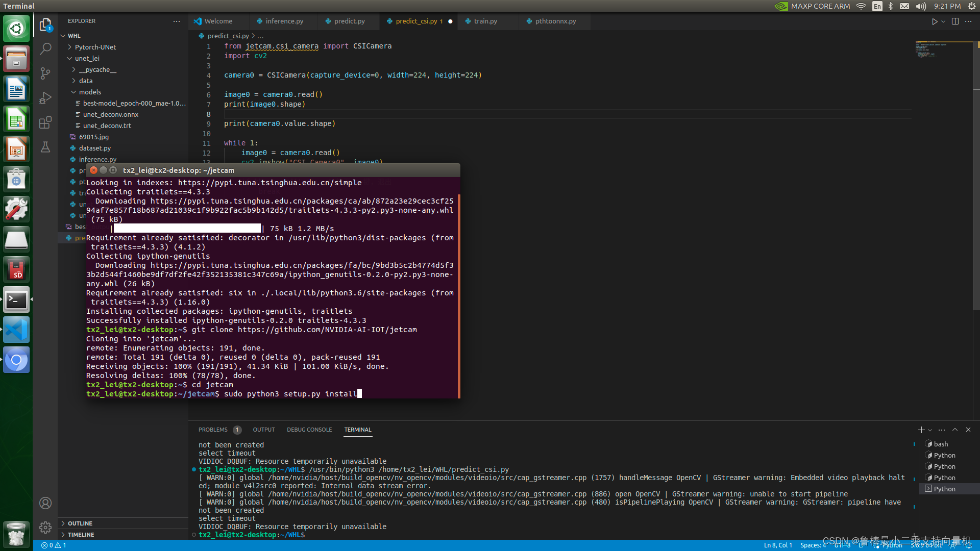The height and width of the screenshot is (551, 980).
Task: Switch to the pthtoonnx.py tab
Action: click(x=555, y=21)
